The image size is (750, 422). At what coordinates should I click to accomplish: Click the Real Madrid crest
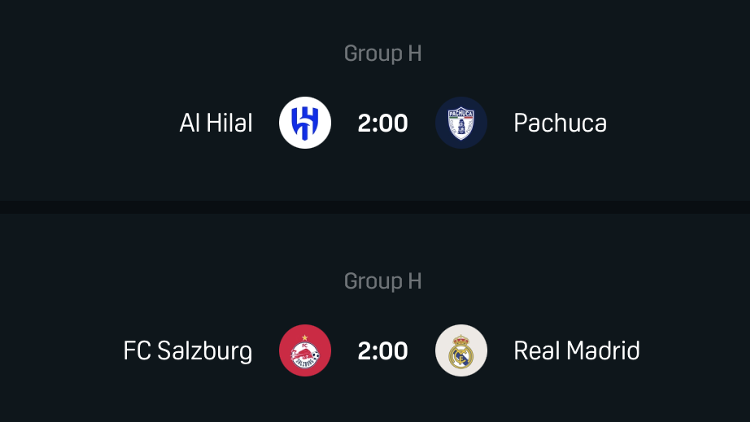[461, 351]
